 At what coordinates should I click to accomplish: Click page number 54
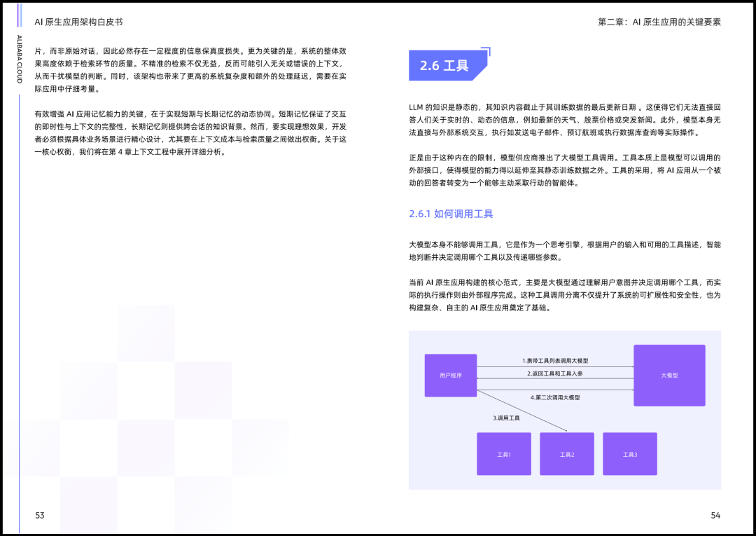point(715,515)
